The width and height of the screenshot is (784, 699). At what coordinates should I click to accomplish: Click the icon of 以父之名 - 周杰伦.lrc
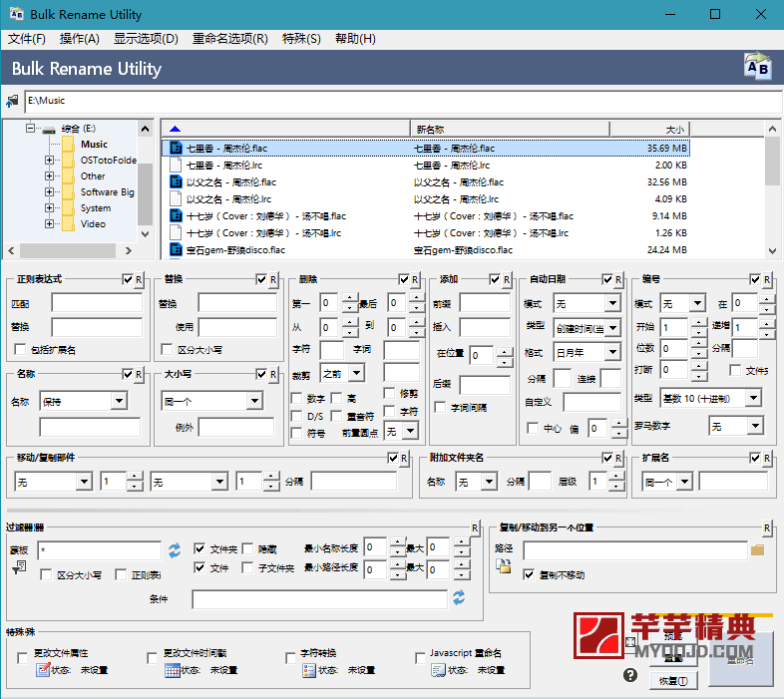coord(176,199)
